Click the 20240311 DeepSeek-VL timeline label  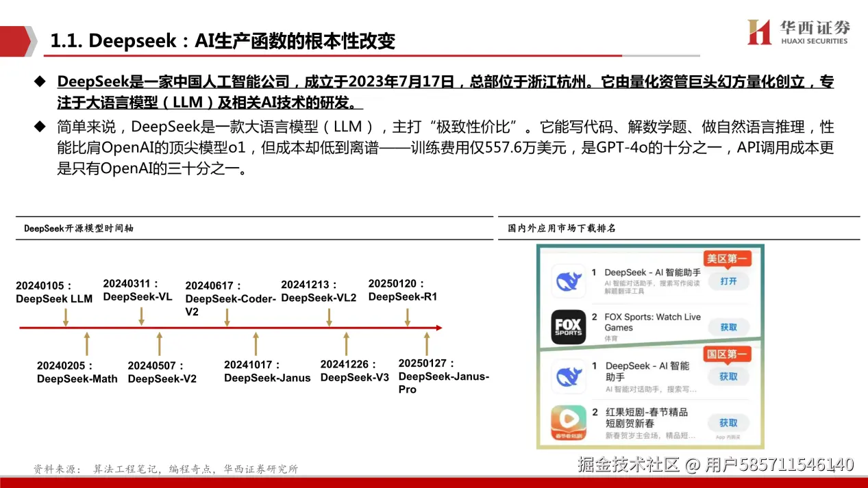[138, 290]
